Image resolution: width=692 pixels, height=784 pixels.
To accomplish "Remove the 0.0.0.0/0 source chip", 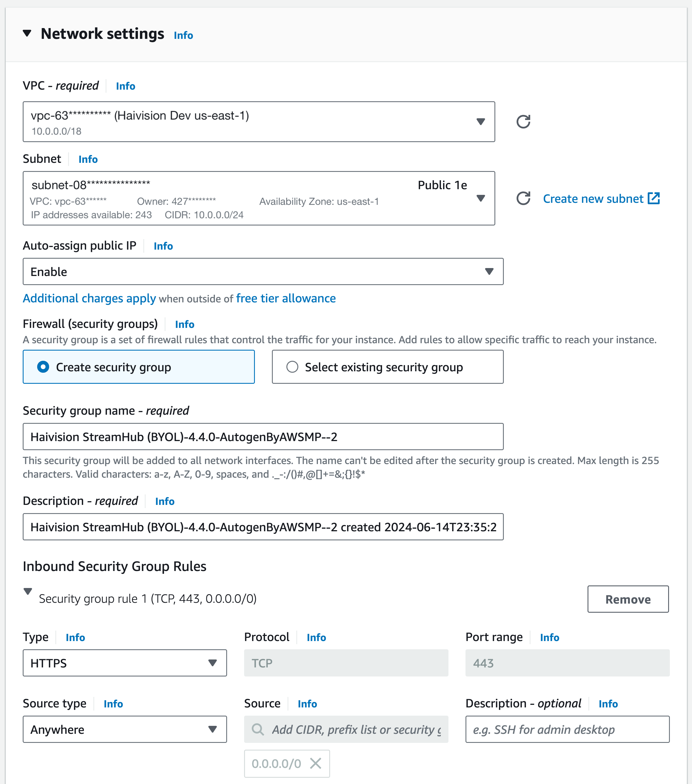I will point(316,763).
